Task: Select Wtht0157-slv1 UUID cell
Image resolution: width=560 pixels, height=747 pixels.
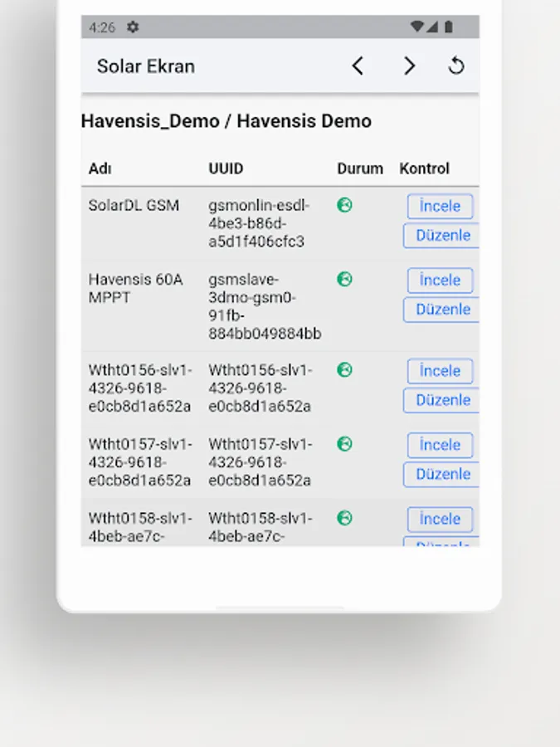Action: 260,462
